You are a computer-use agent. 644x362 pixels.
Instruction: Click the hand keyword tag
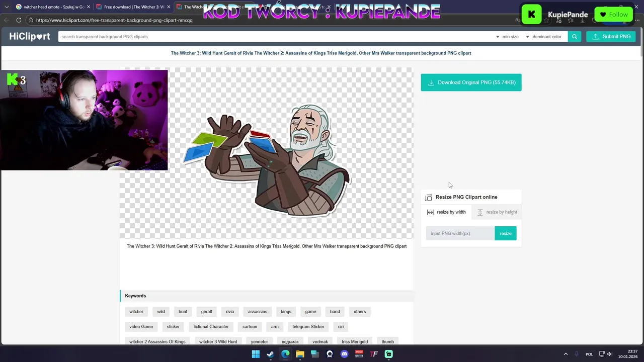[335, 312]
